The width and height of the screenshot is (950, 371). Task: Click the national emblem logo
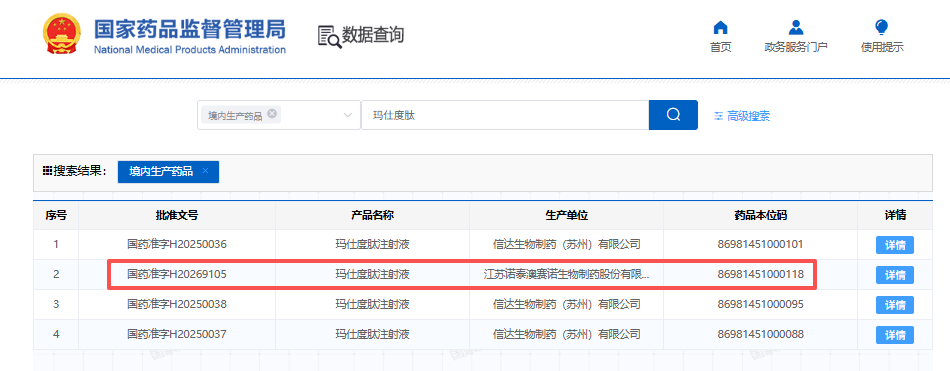pos(62,35)
